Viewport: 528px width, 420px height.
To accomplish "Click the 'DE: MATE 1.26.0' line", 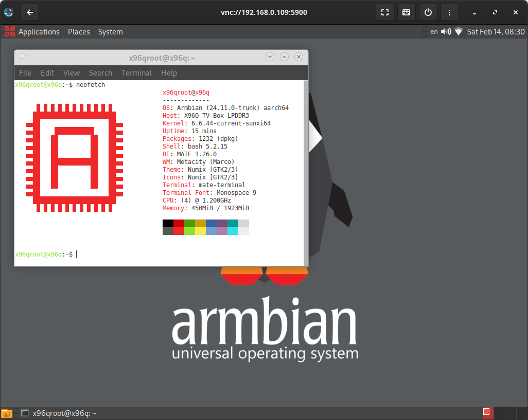I will click(189, 154).
